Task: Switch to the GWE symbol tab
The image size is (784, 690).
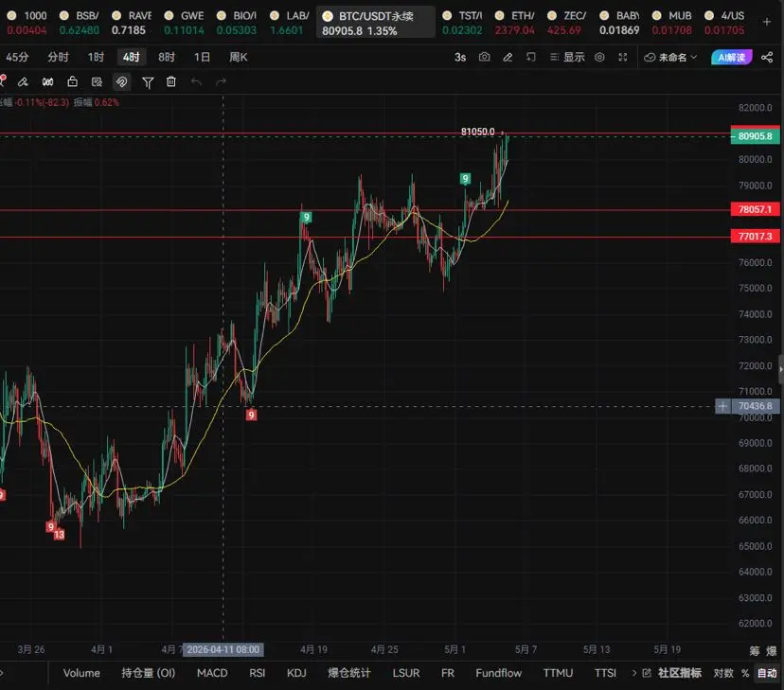Action: coord(185,23)
